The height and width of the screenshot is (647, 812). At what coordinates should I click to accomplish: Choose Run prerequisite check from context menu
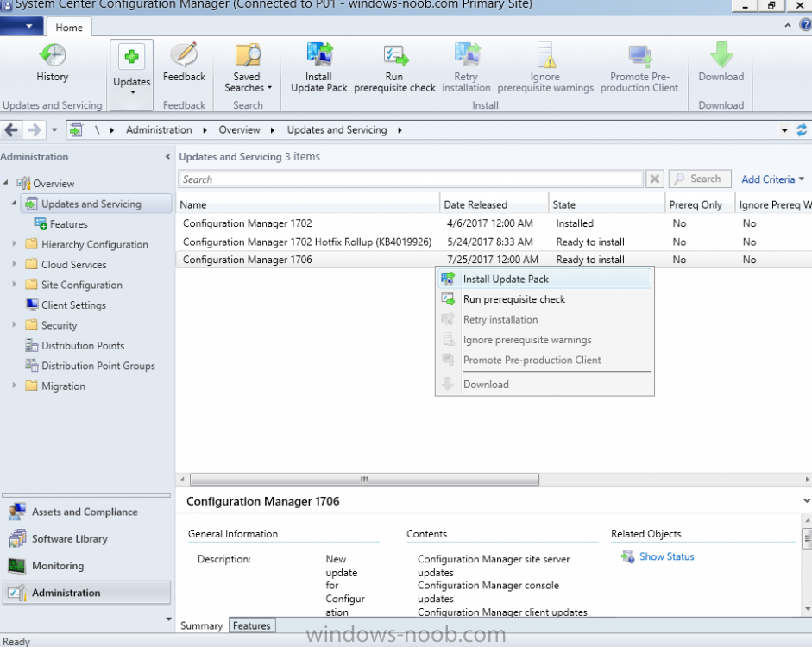[x=544, y=299]
